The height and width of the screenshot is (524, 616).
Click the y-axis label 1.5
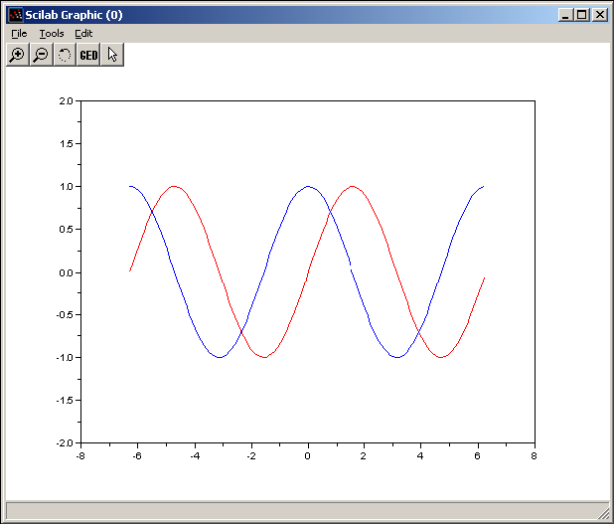point(66,144)
